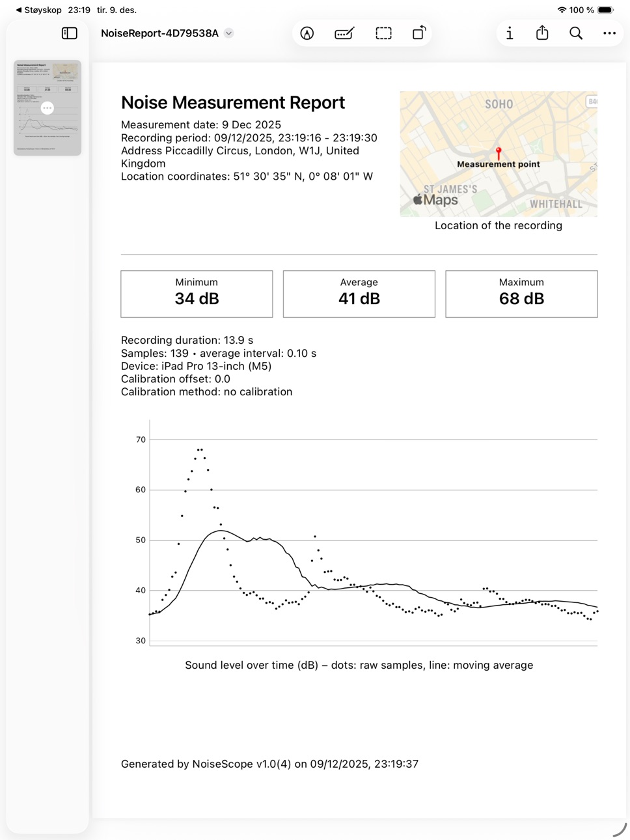Search within the document
The width and height of the screenshot is (630, 840).
coord(576,33)
